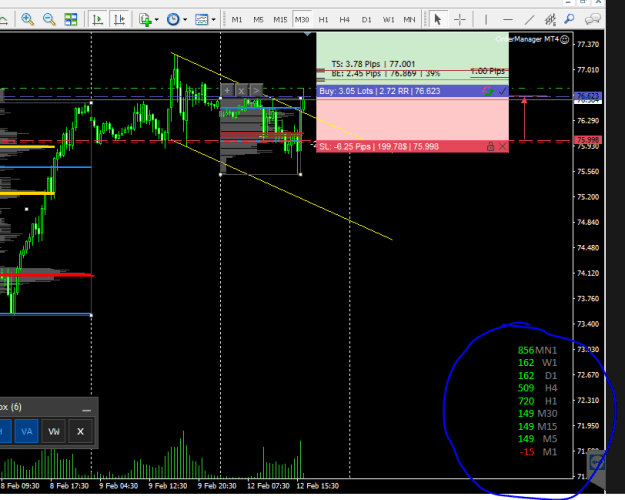Toggle chart auto scroll
625x500 pixels.
97,19
